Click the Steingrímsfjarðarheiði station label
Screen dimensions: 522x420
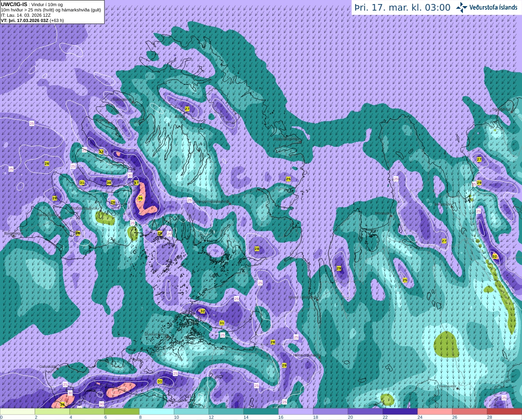pyautogui.click(x=211, y=201)
